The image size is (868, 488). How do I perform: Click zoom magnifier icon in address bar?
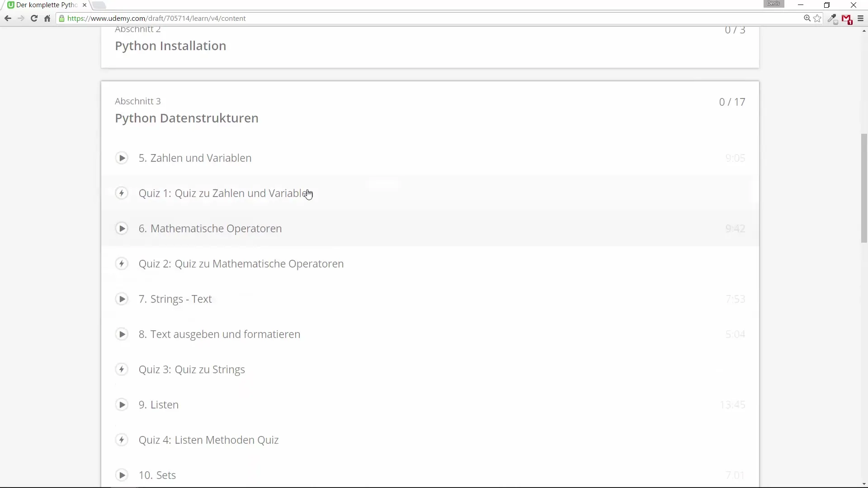pos(807,19)
